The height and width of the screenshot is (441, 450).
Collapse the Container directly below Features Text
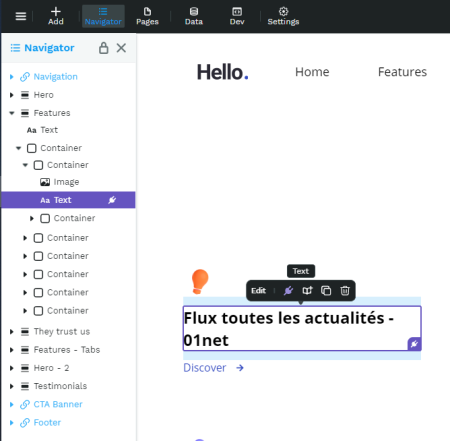[x=18, y=148]
